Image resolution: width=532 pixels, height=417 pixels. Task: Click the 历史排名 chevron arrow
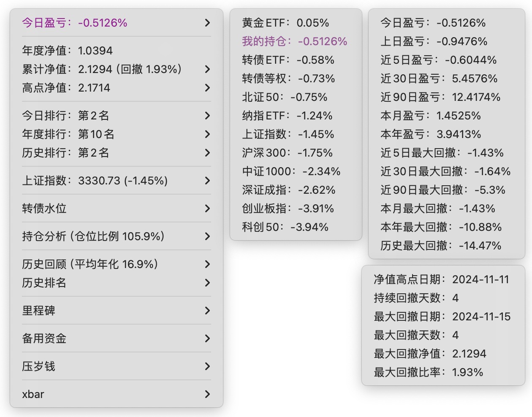tap(207, 283)
